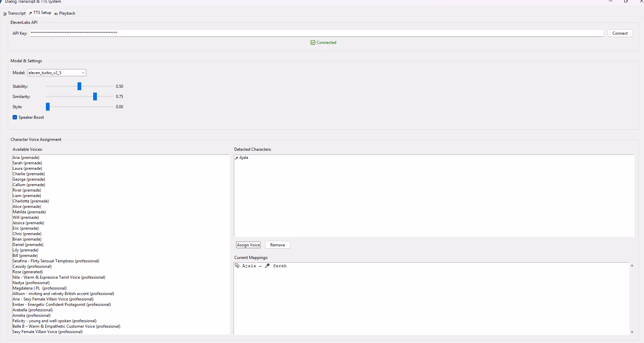Toggle the Speaker Boost checkbox

pyautogui.click(x=15, y=117)
